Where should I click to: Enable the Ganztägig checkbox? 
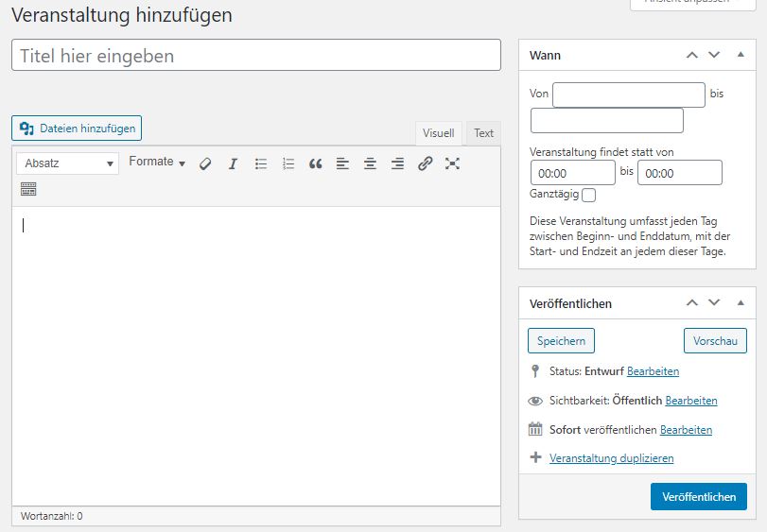pos(589,195)
